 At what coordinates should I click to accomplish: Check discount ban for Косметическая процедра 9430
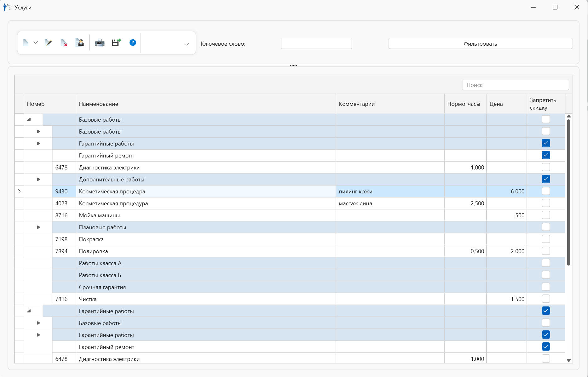[x=546, y=191]
